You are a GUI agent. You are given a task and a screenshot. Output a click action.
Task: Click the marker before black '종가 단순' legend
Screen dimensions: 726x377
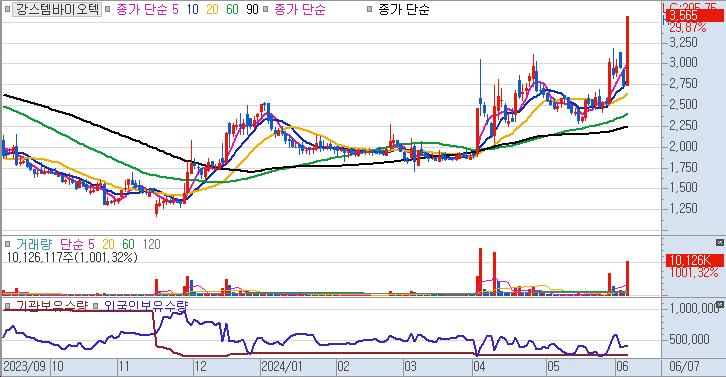(x=369, y=9)
